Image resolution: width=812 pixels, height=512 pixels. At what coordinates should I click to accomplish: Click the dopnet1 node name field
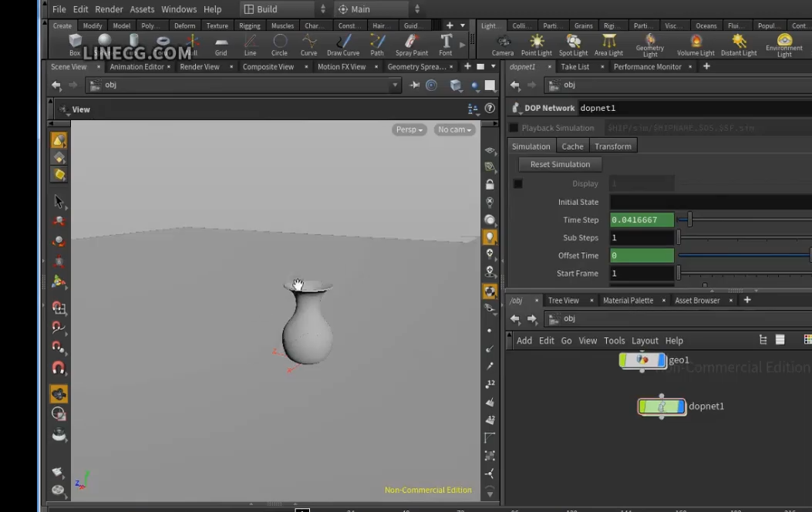click(x=695, y=108)
